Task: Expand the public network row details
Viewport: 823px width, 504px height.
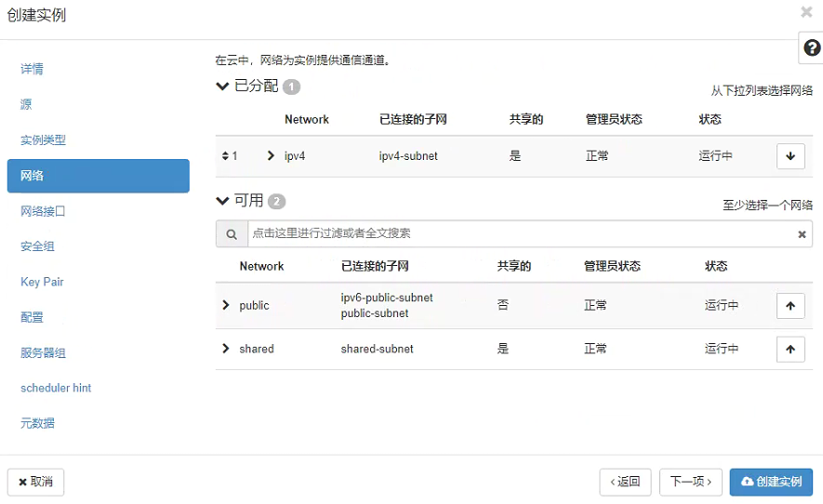Action: click(225, 305)
